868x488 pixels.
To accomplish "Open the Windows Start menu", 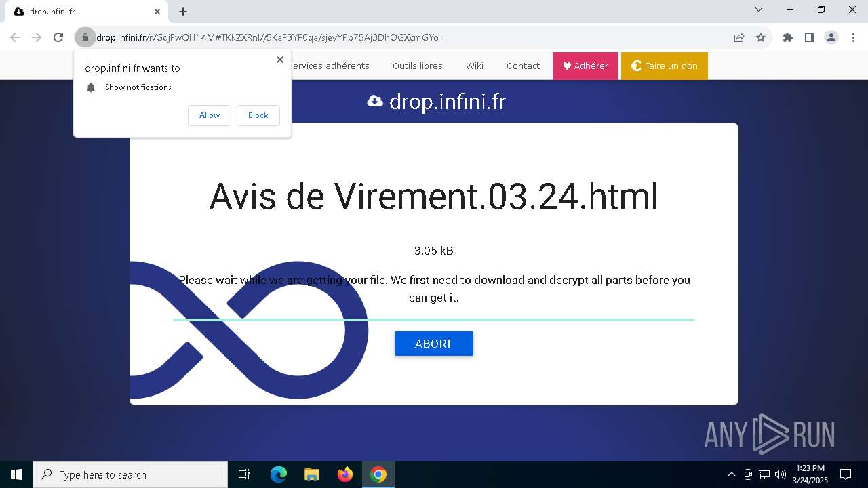I will (16, 474).
